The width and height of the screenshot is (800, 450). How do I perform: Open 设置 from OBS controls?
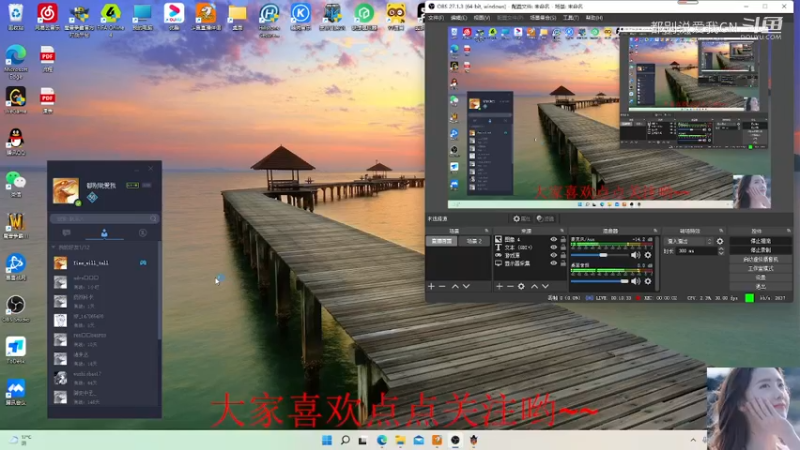[x=760, y=278]
